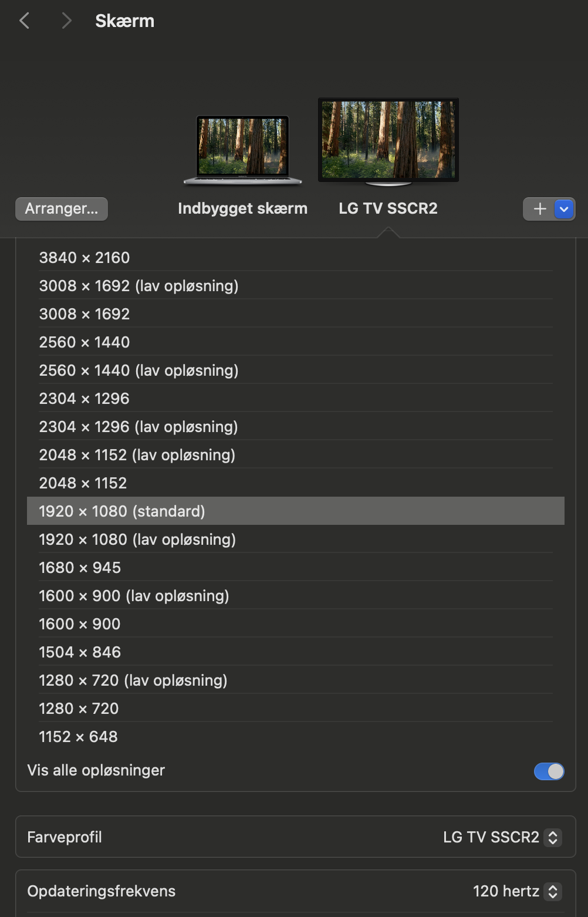588x917 pixels.
Task: Click the LG TV SSCR2 label
Action: 388,208
